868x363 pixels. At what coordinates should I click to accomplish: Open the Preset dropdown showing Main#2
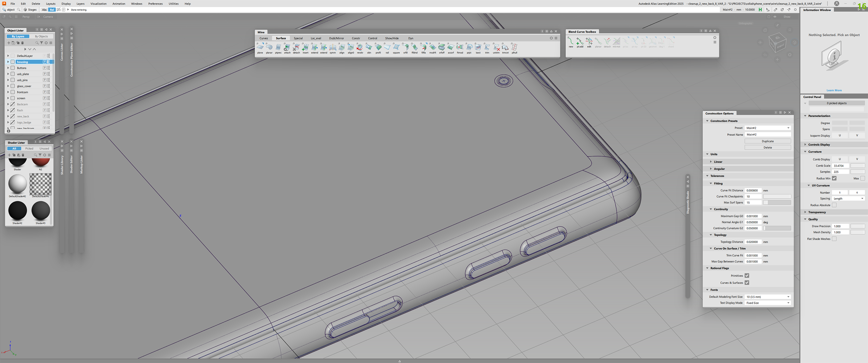click(768, 128)
